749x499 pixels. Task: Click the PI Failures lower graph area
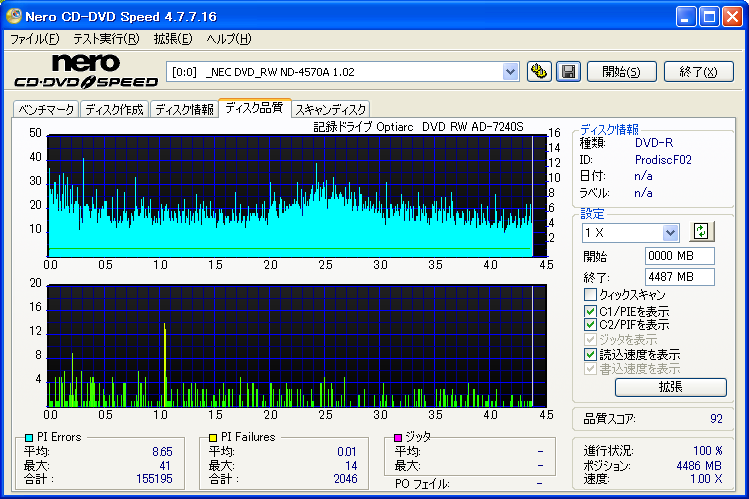pos(297,346)
